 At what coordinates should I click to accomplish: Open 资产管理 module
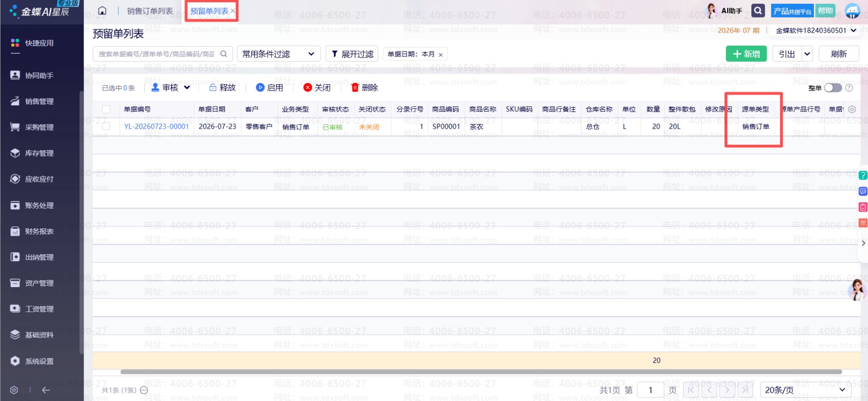click(32, 283)
